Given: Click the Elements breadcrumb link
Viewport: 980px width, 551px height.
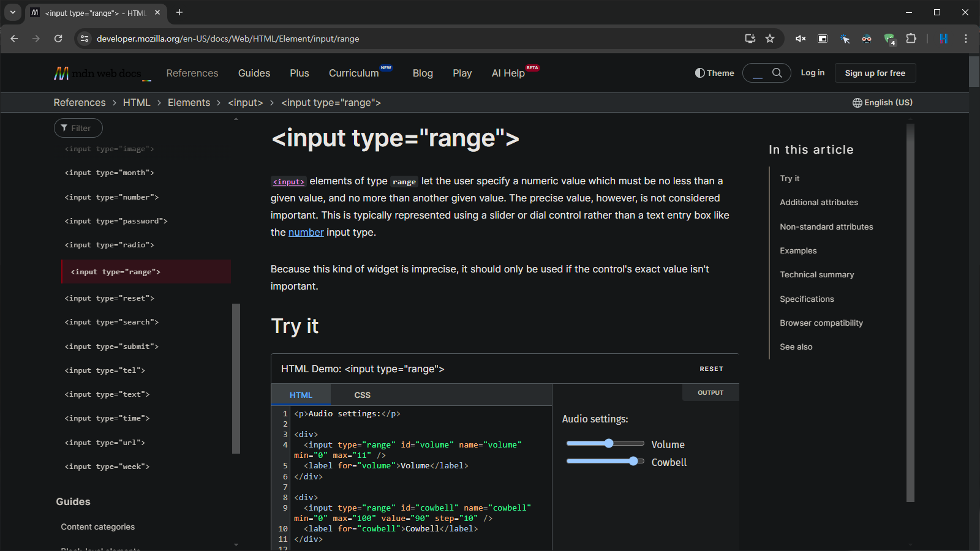Looking at the screenshot, I should [x=189, y=102].
